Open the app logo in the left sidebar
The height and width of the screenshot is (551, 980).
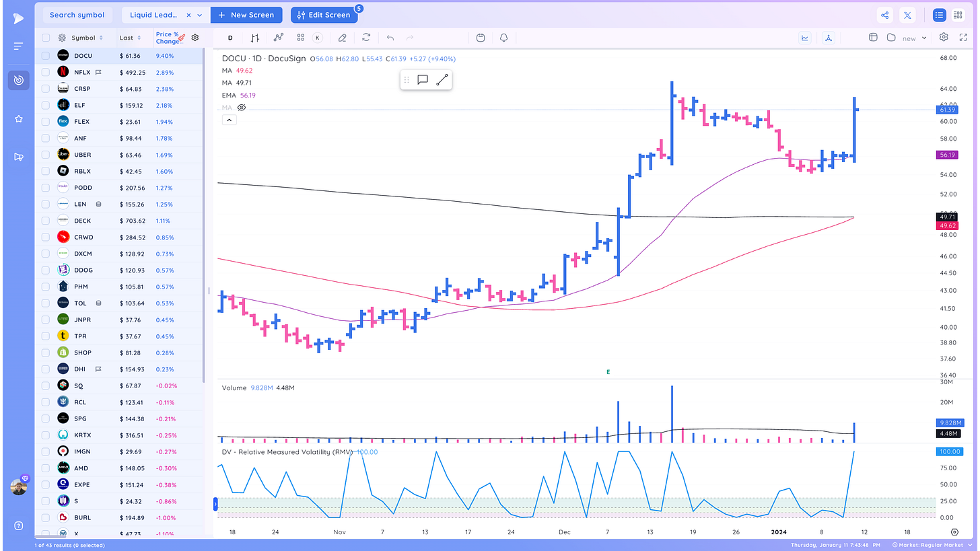[18, 17]
